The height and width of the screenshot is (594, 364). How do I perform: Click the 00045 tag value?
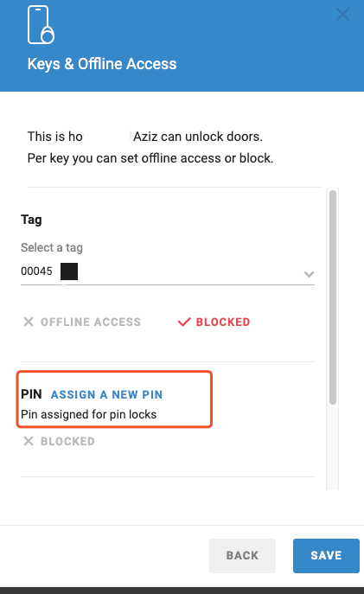coord(36,271)
